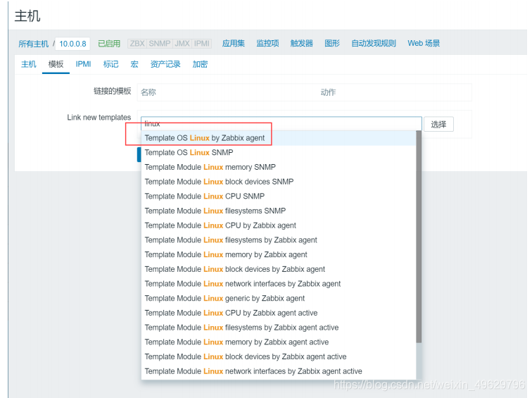Open the 监控项 link

point(267,44)
